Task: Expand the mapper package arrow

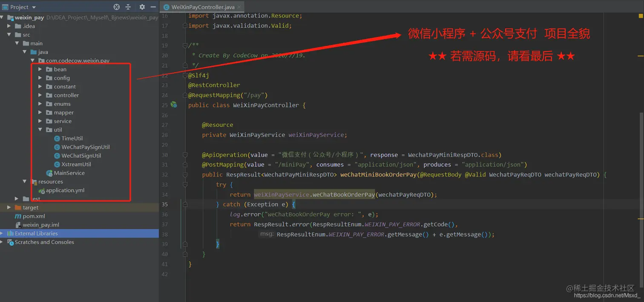Action: (40, 112)
